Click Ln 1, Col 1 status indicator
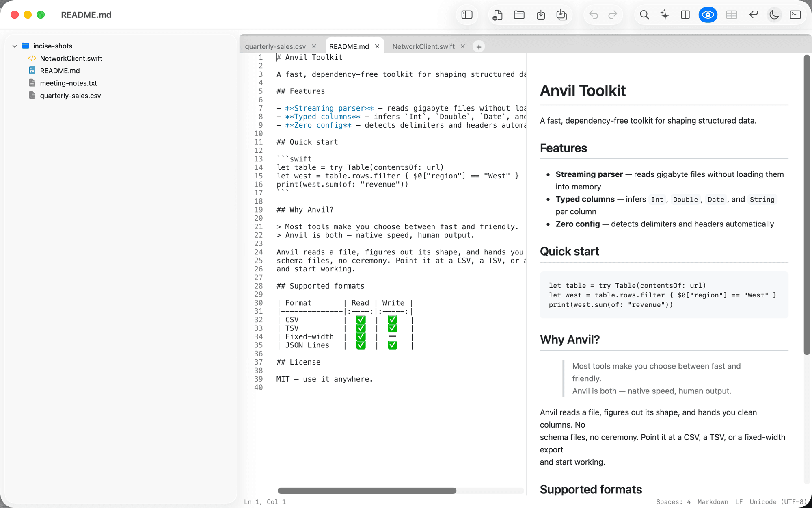Screen dimensions: 812x508 (265, 502)
